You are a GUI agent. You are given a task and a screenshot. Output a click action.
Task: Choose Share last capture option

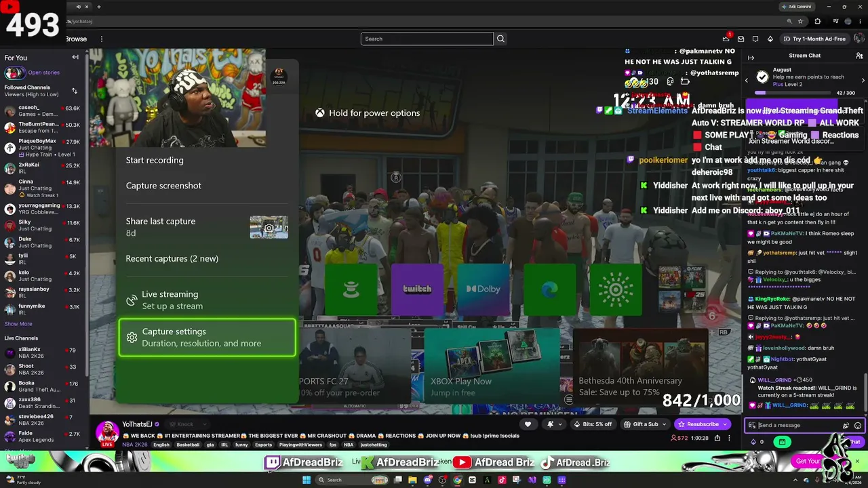tap(207, 227)
